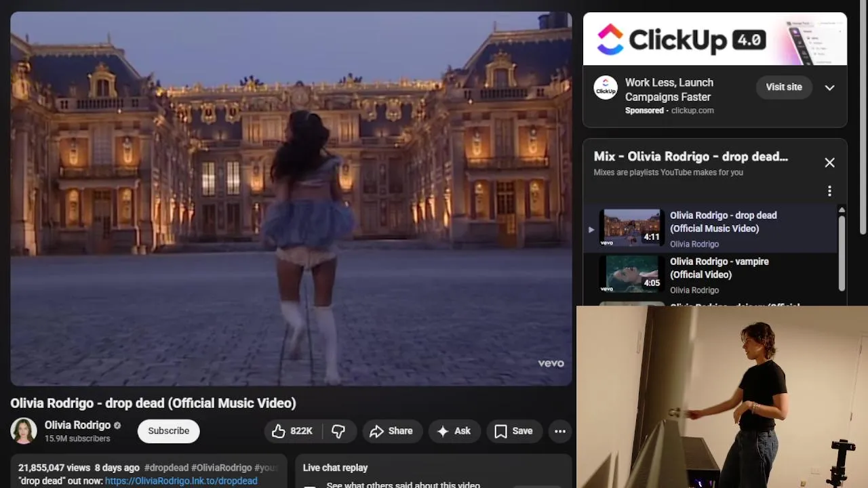Click the Live chat replay heading
Screen dimensions: 868x488
click(335, 468)
